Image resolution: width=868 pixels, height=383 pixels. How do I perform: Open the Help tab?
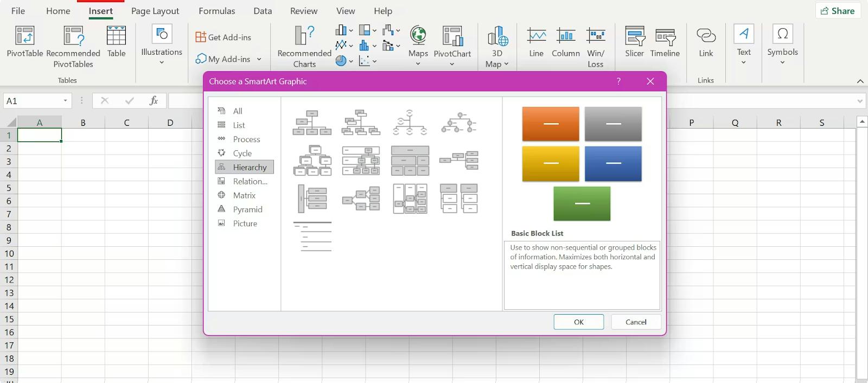[x=383, y=11]
